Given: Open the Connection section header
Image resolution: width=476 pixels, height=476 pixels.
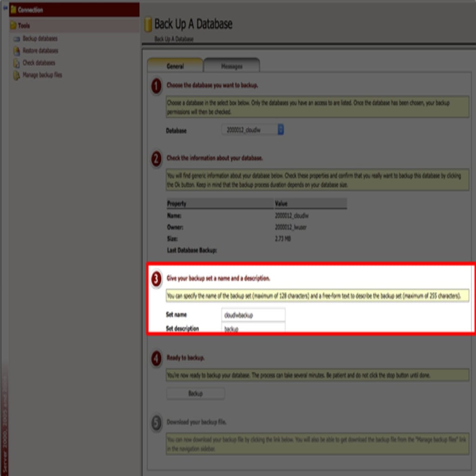Looking at the screenshot, I should tap(74, 10).
